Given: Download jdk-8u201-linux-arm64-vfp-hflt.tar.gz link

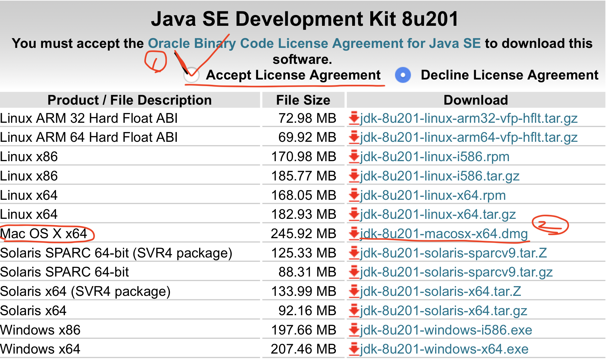Looking at the screenshot, I should [469, 137].
